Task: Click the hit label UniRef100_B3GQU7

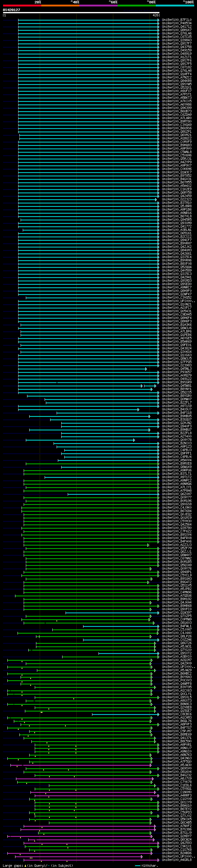Action: (x=177, y=419)
